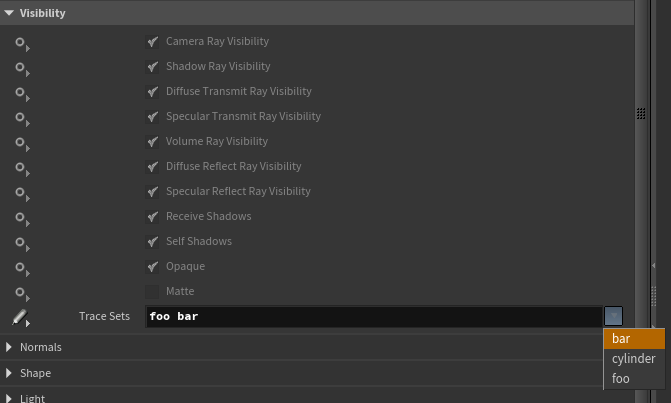Click the gear icon next to Volume Ray Visibility
The image size is (671, 403).
(20, 142)
